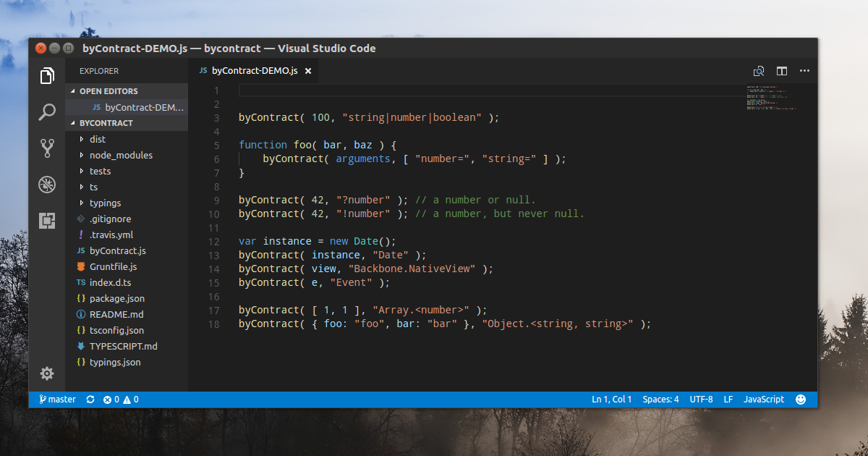The height and width of the screenshot is (456, 868).
Task: Click the sync icon in status bar
Action: tap(90, 399)
